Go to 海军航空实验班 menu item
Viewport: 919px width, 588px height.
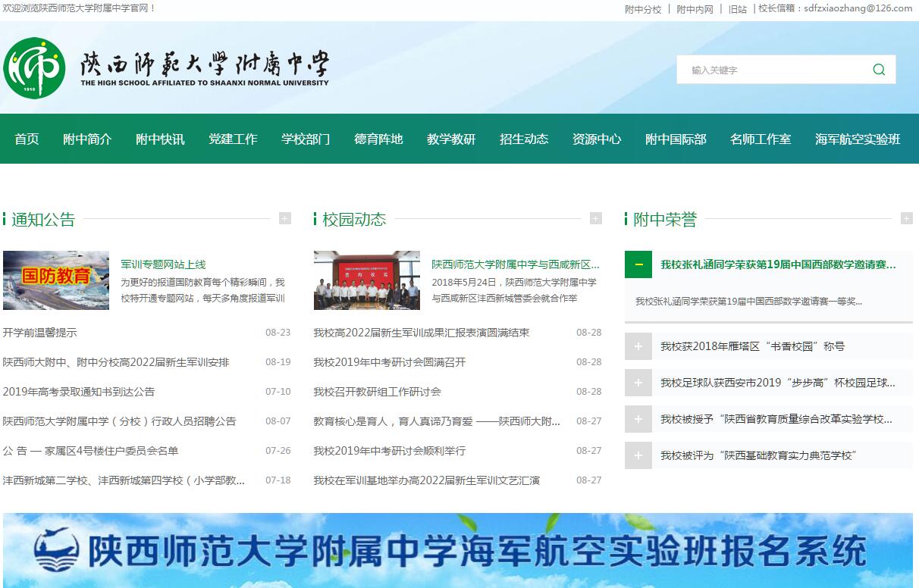point(858,139)
